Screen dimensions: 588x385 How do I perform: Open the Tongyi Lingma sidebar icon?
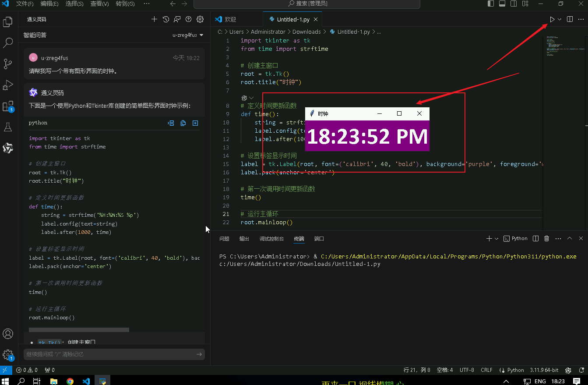[x=8, y=148]
